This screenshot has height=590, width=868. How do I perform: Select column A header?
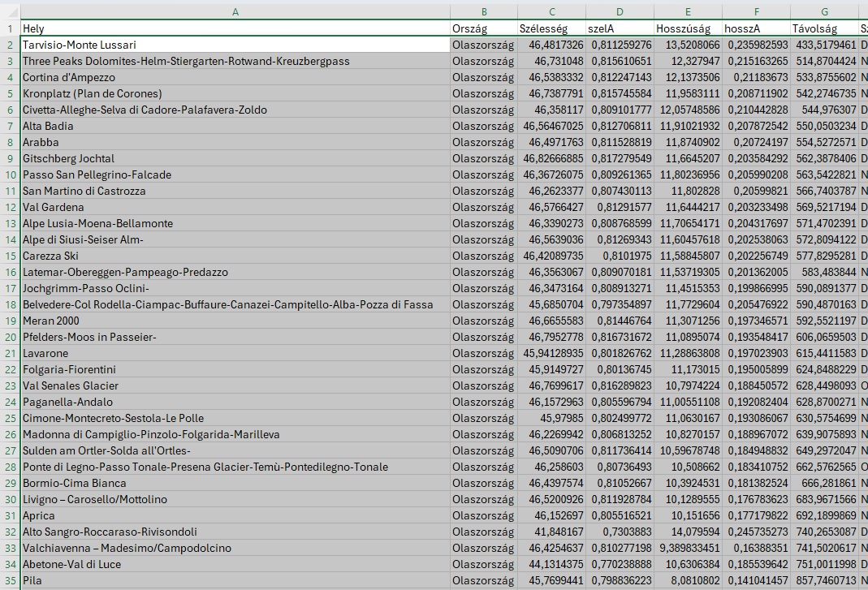click(x=235, y=11)
